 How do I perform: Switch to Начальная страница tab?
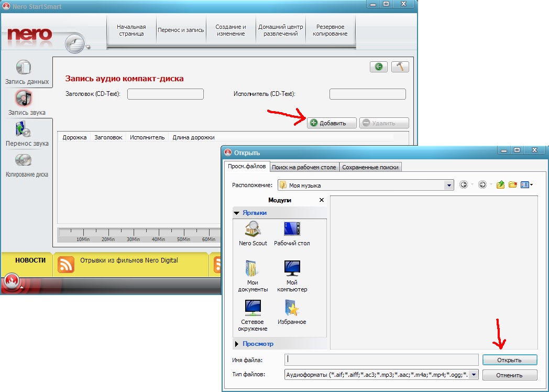[131, 30]
